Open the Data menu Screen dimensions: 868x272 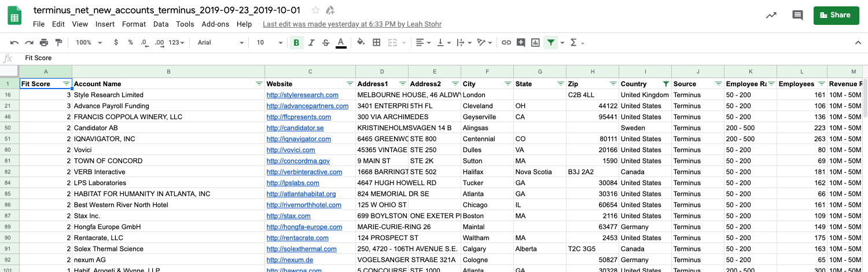click(x=161, y=24)
